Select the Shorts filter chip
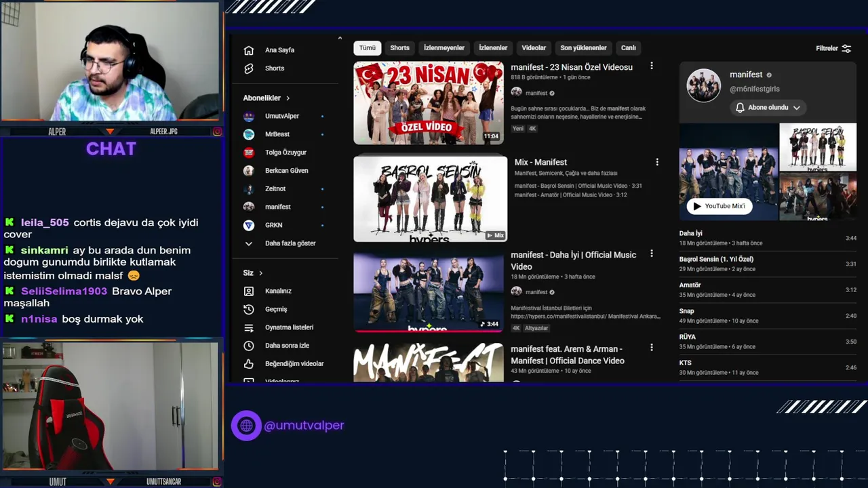 point(400,48)
